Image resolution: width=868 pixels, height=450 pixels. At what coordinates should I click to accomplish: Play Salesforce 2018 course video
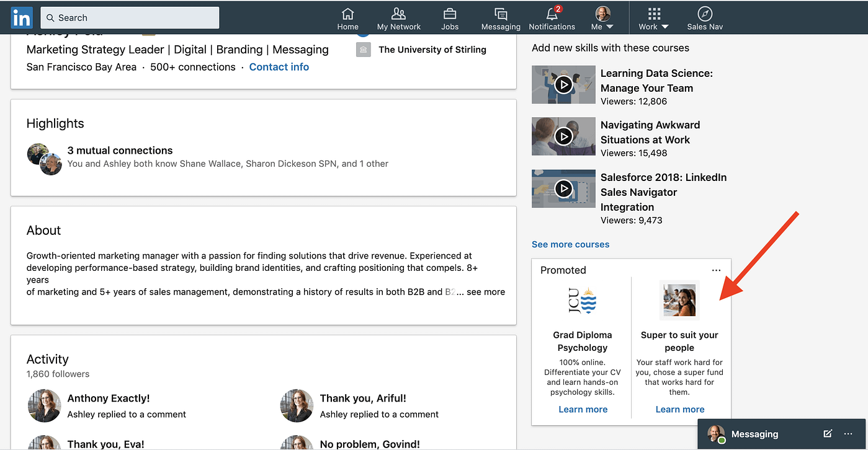coord(563,188)
